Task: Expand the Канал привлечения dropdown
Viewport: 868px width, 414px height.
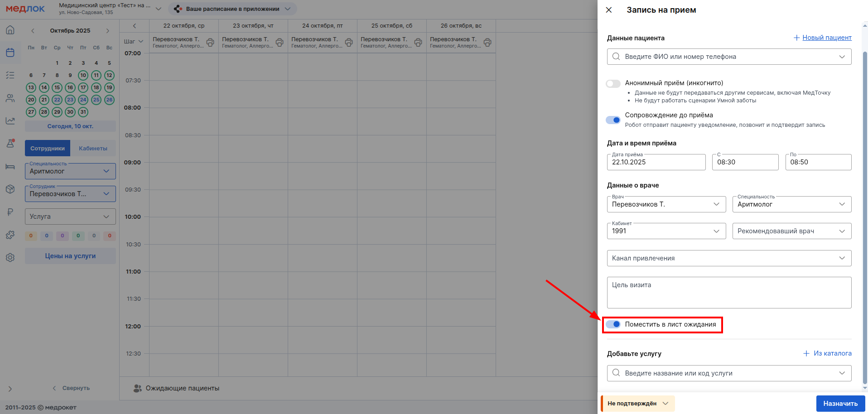Action: 728,258
